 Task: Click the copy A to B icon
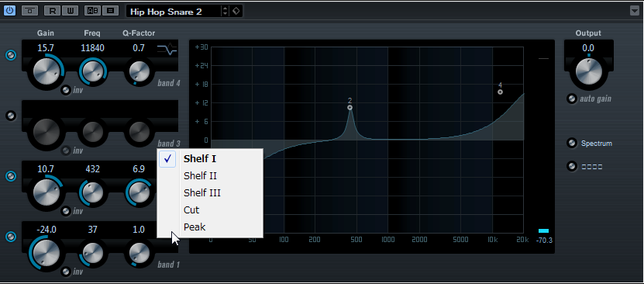pyautogui.click(x=111, y=11)
